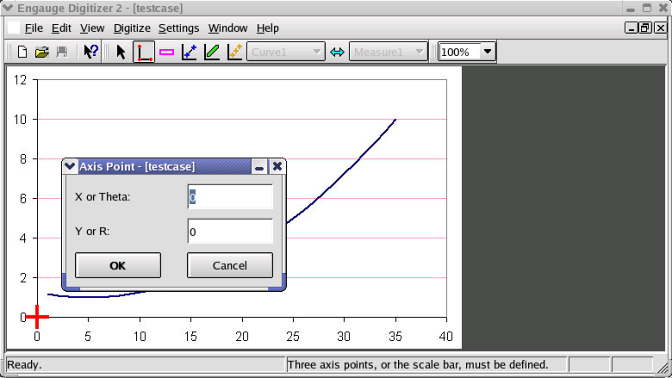Image resolution: width=672 pixels, height=378 pixels.
Task: Expand the 100% zoom dropdown
Action: point(487,52)
